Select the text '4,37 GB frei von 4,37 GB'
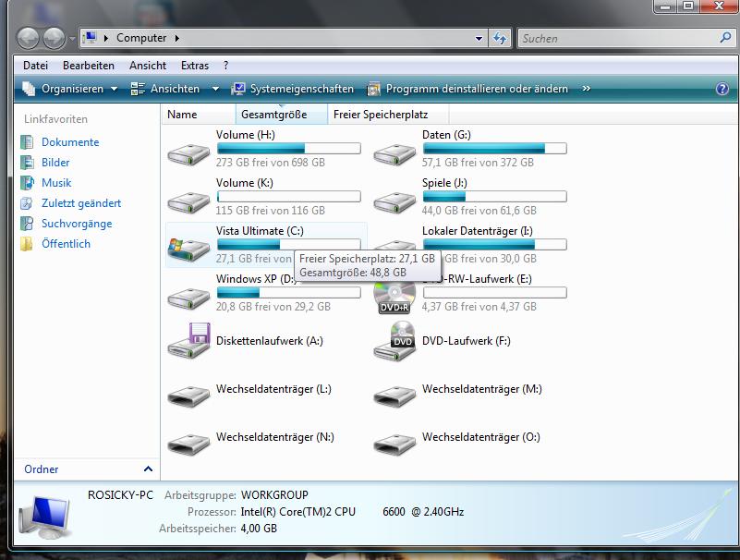 point(479,307)
